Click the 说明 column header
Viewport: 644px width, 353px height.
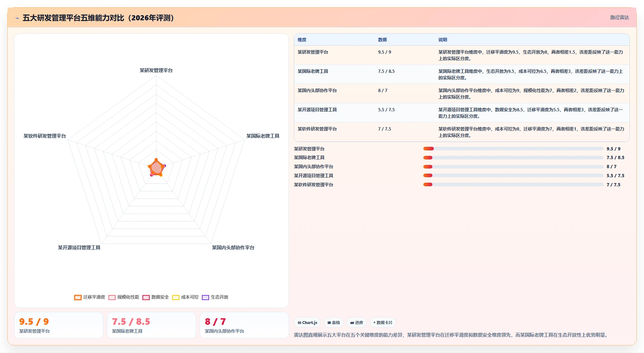pos(443,40)
